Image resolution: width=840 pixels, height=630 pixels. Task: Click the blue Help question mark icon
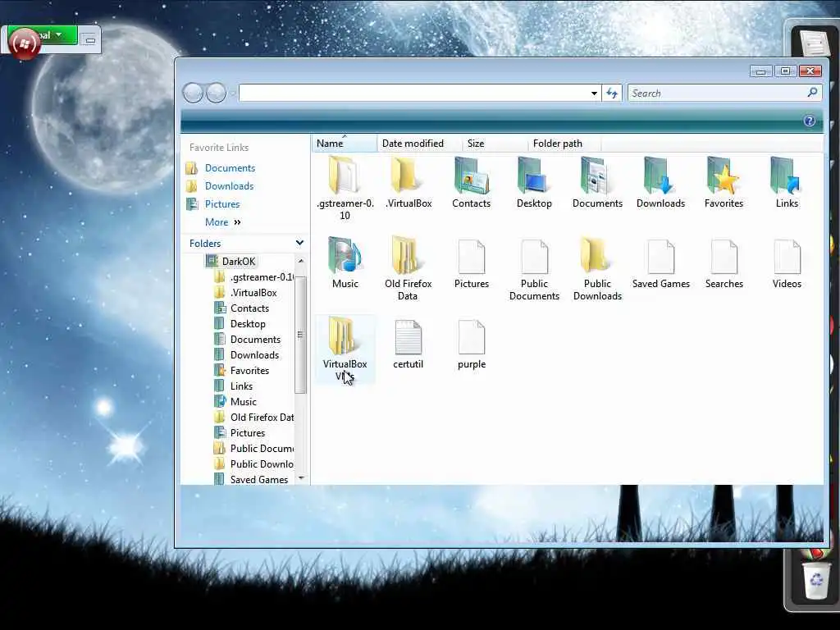coord(810,121)
